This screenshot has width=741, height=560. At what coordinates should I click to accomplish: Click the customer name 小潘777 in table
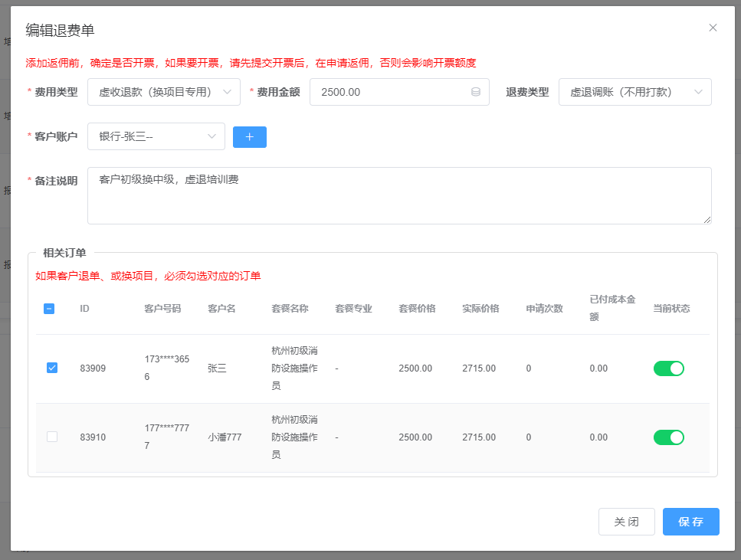click(x=225, y=437)
